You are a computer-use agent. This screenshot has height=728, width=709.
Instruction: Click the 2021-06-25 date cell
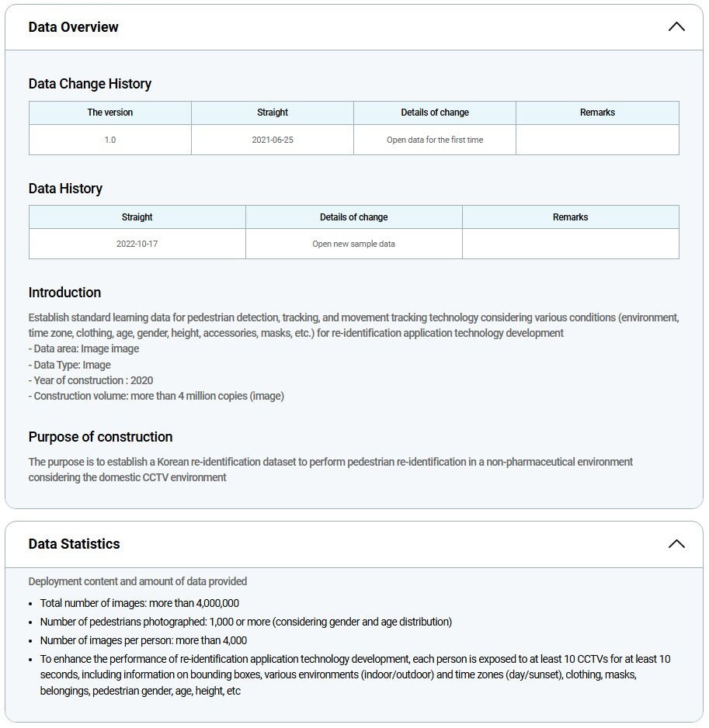click(273, 140)
